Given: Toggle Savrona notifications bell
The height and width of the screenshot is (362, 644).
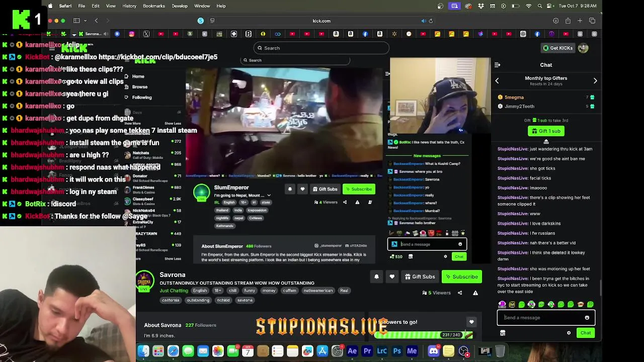Looking at the screenshot, I should 376,277.
